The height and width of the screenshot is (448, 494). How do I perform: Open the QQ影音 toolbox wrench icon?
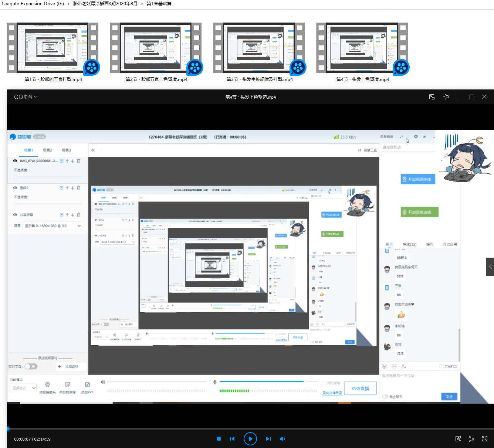pyautogui.click(x=458, y=439)
